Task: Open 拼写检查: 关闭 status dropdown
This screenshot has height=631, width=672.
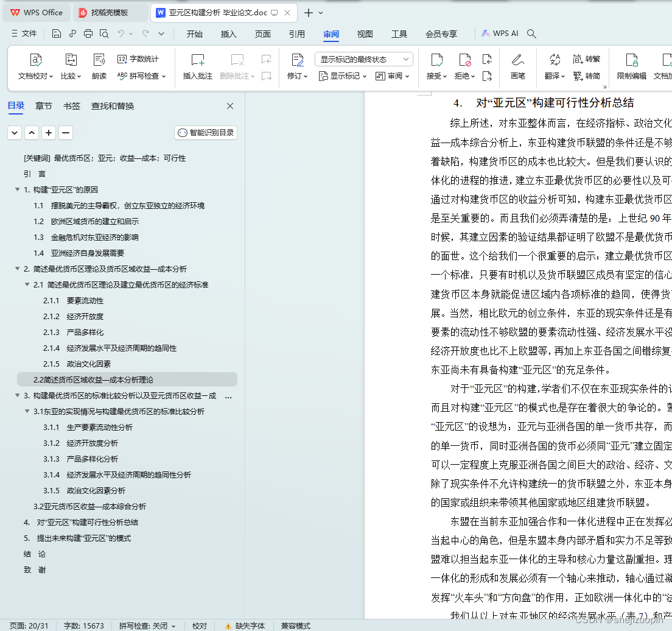Action: click(147, 626)
